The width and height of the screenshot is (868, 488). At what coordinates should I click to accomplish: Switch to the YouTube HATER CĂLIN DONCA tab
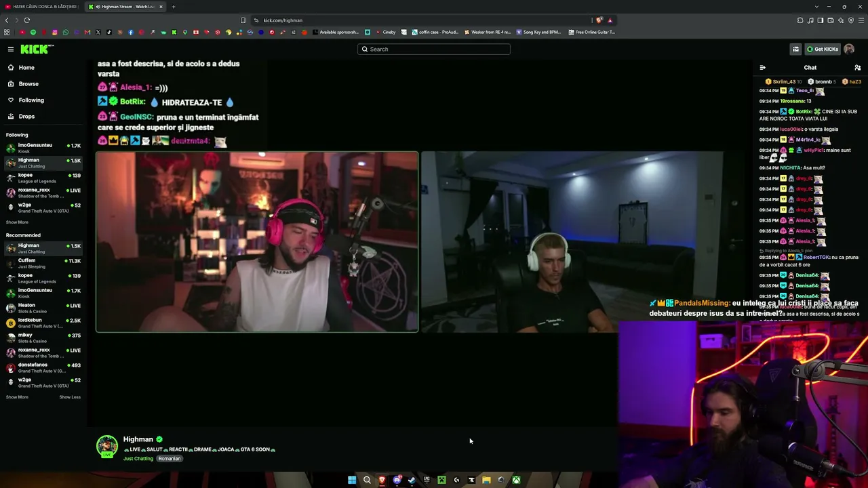coord(41,7)
